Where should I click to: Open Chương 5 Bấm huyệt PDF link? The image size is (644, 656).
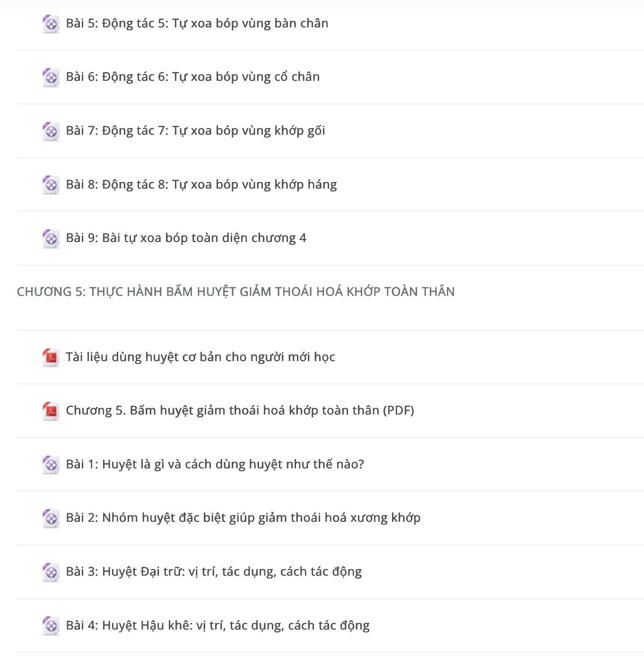[240, 410]
